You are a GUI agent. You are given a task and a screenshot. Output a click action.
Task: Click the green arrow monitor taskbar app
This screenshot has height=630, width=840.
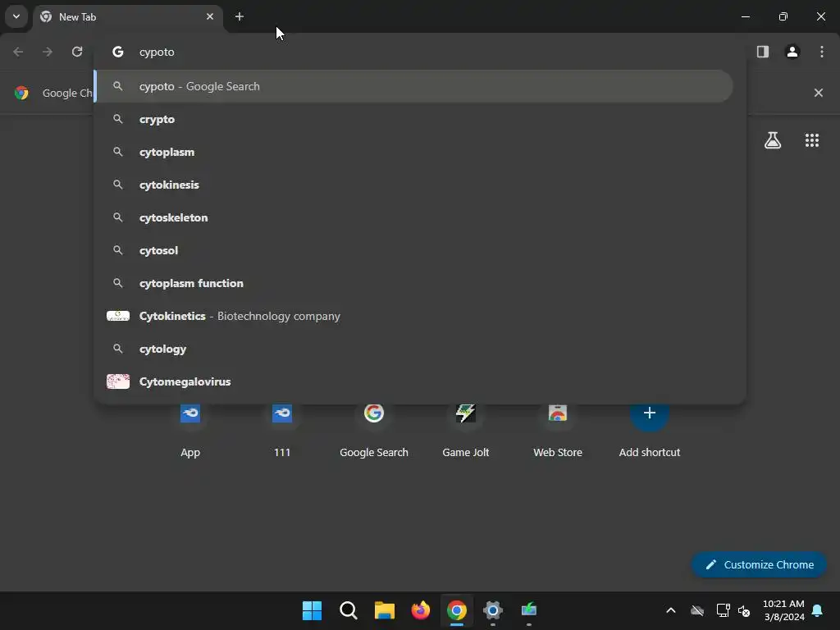(529, 610)
